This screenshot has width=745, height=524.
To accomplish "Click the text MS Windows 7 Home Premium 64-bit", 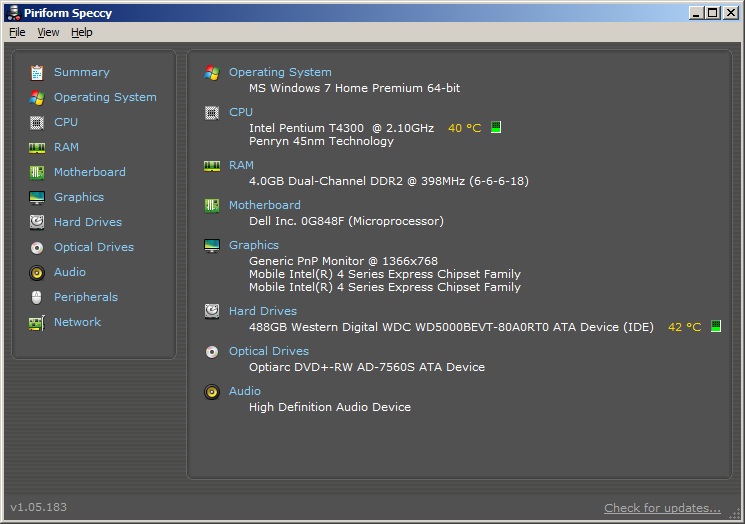I will tap(354, 88).
